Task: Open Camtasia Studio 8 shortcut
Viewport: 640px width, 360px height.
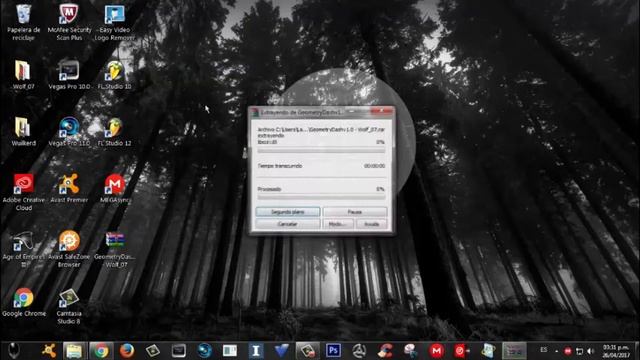Action: pyautogui.click(x=69, y=306)
